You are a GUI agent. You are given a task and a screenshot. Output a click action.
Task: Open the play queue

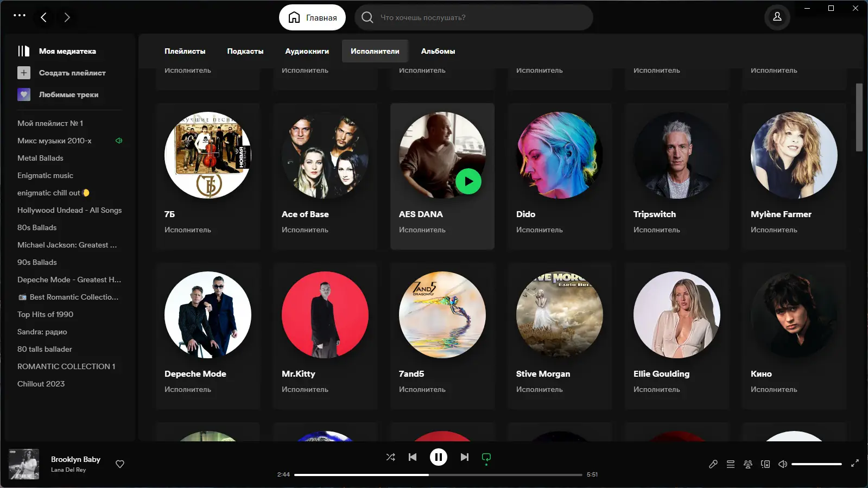click(731, 464)
